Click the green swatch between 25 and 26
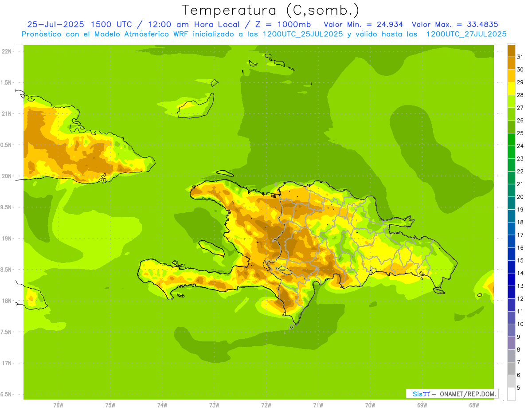Image resolution: width=532 pixels, height=411 pixels. coord(511,127)
